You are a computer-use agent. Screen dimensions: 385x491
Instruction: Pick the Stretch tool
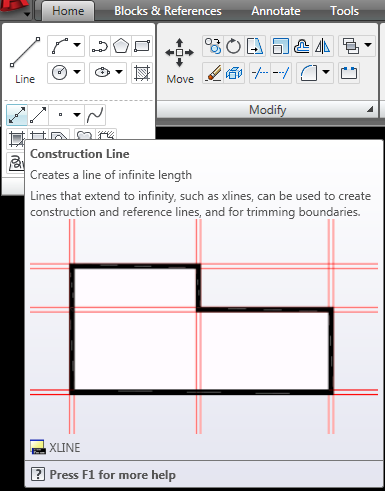[x=255, y=46]
